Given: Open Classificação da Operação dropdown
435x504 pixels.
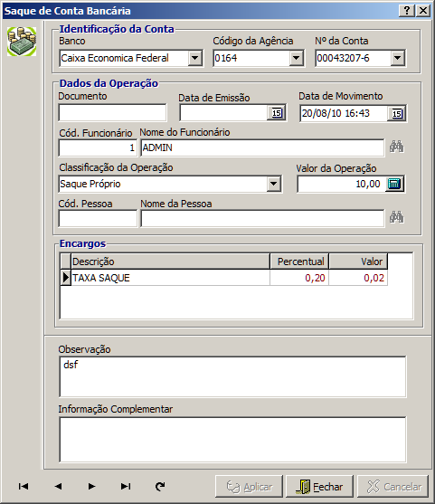Looking at the screenshot, I should click(274, 184).
